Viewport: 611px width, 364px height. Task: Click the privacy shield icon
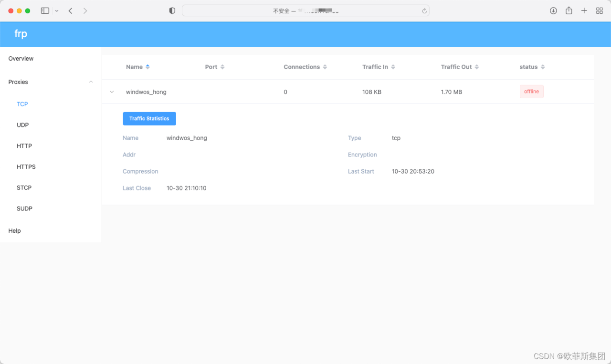click(172, 10)
